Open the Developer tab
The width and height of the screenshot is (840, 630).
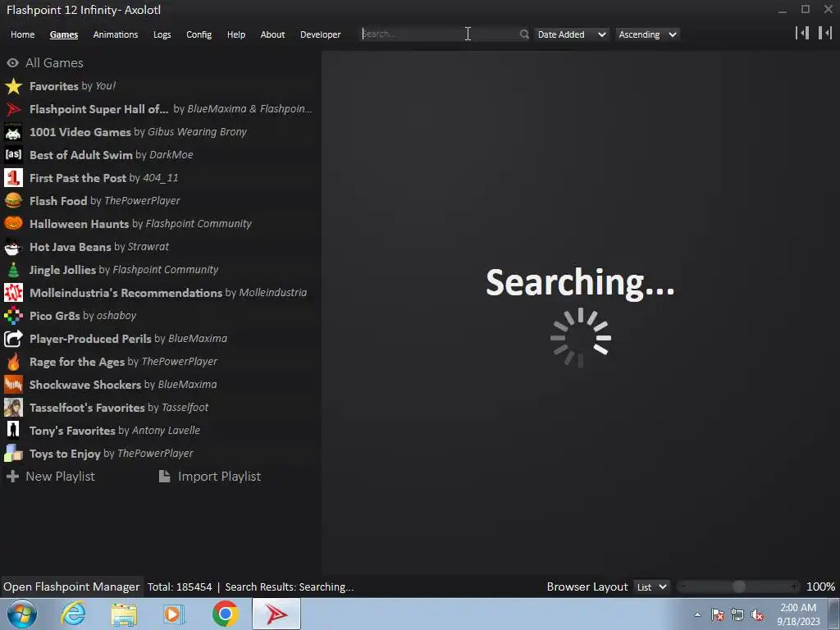321,34
